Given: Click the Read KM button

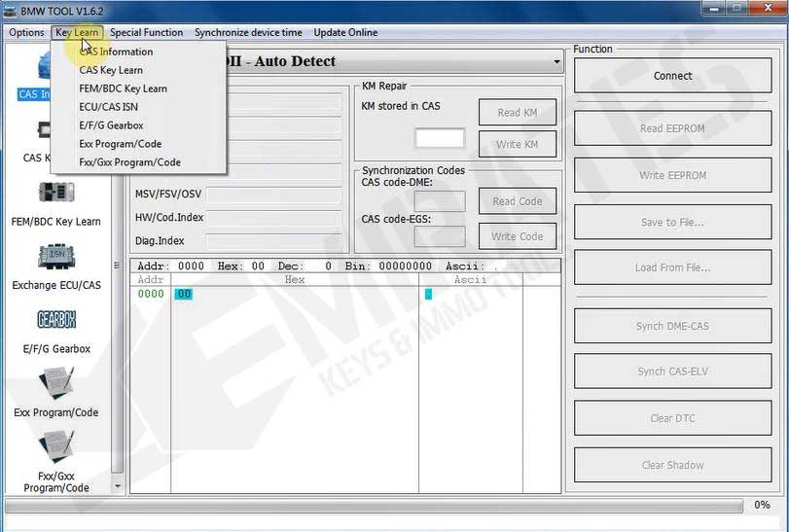Looking at the screenshot, I should [518, 113].
